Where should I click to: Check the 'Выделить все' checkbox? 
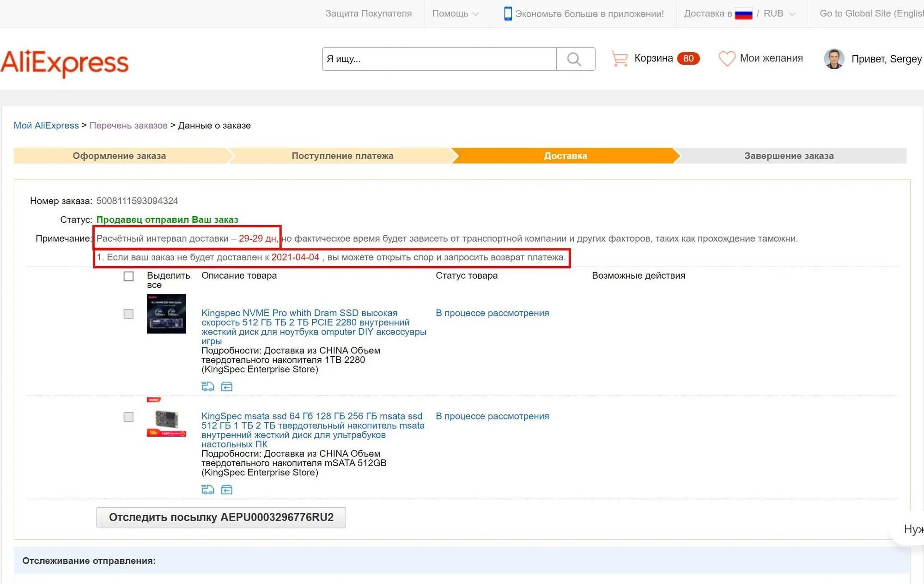[x=128, y=276]
